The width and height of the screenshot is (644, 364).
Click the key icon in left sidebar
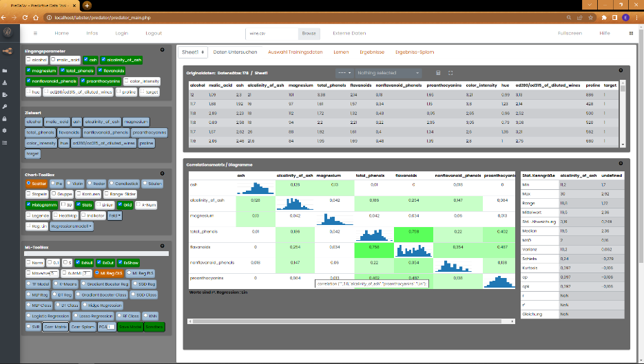point(6,107)
